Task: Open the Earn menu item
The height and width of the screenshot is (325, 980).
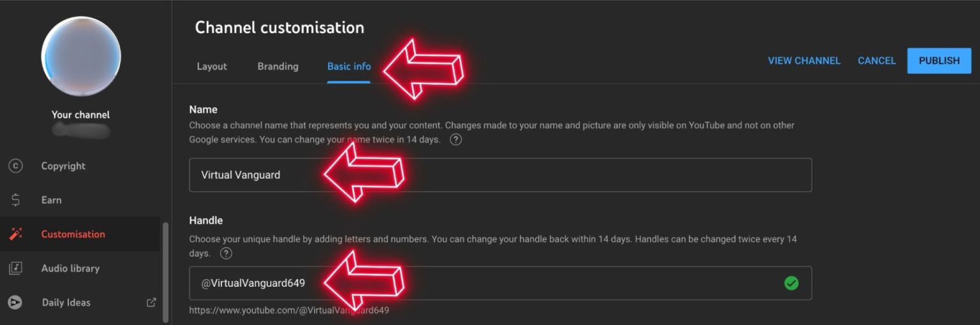Action: coord(52,200)
